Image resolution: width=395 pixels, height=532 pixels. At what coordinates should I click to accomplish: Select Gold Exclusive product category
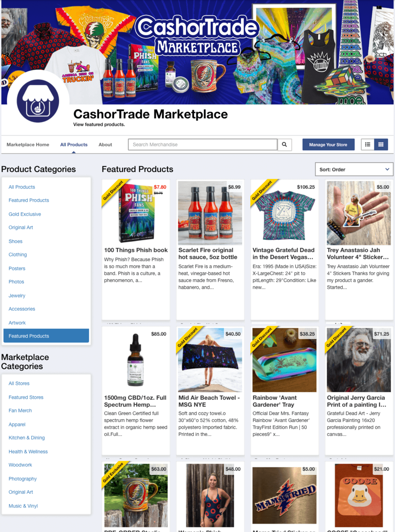pyautogui.click(x=25, y=214)
